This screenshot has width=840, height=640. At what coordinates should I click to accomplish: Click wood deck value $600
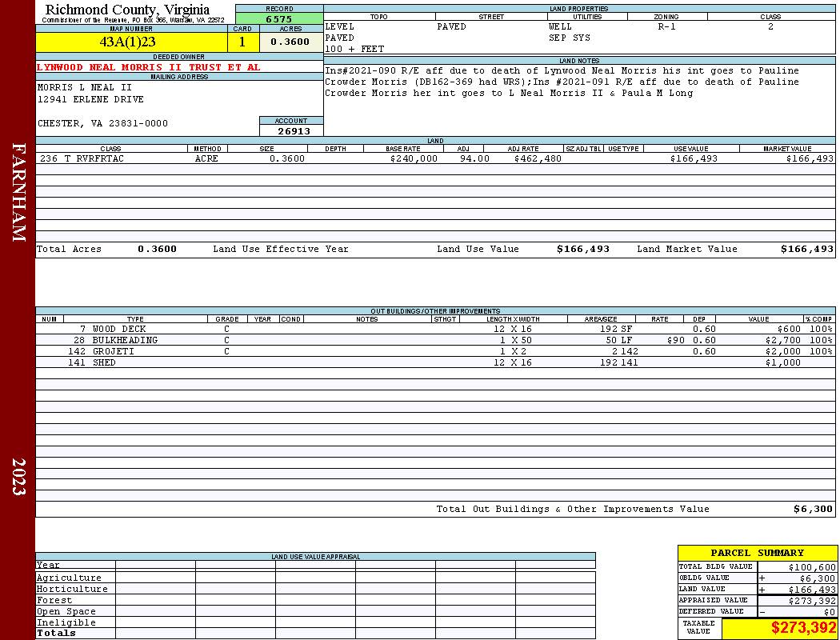pos(789,330)
